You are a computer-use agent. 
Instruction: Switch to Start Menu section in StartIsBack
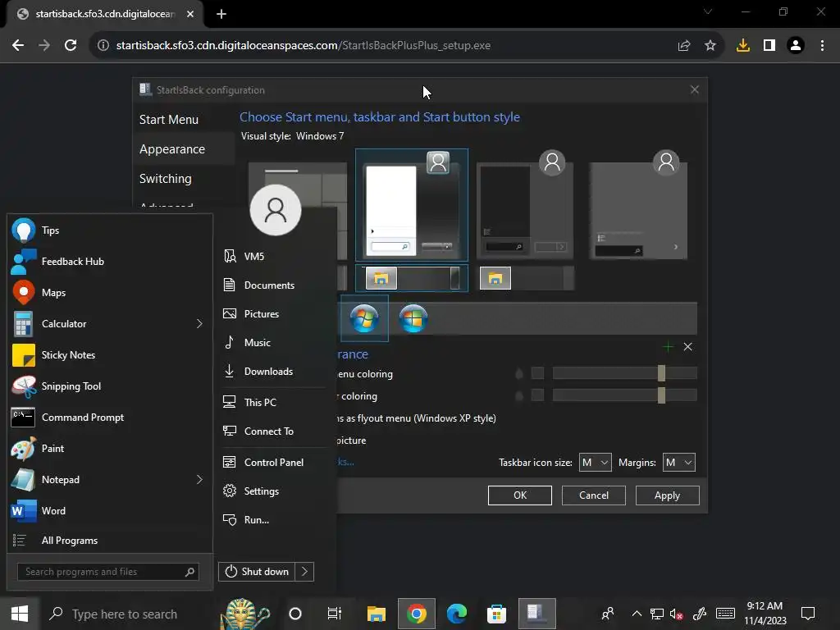pos(169,120)
